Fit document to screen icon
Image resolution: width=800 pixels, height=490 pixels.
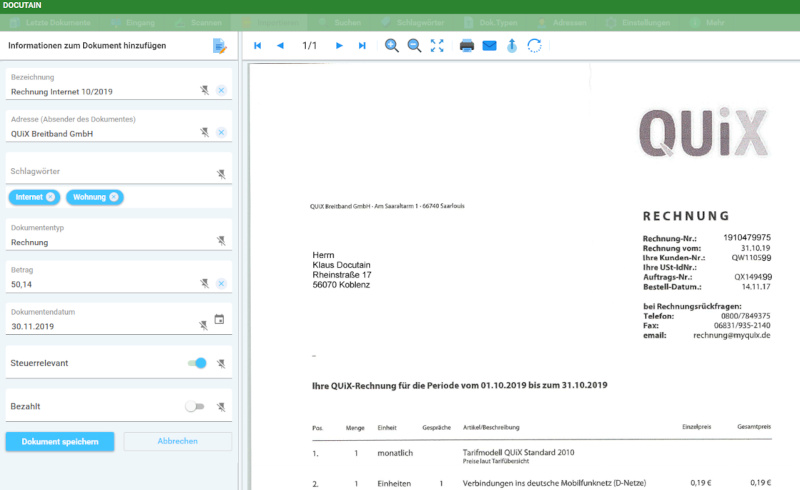[437, 45]
